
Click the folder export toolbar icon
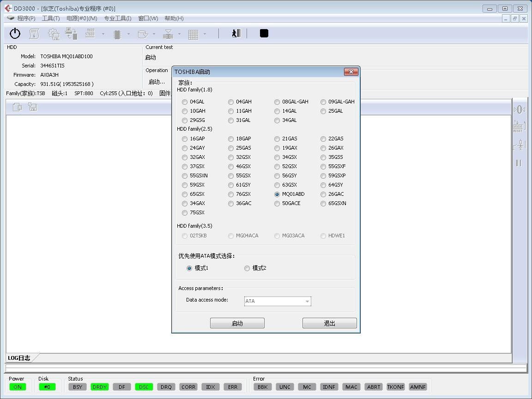(x=143, y=34)
